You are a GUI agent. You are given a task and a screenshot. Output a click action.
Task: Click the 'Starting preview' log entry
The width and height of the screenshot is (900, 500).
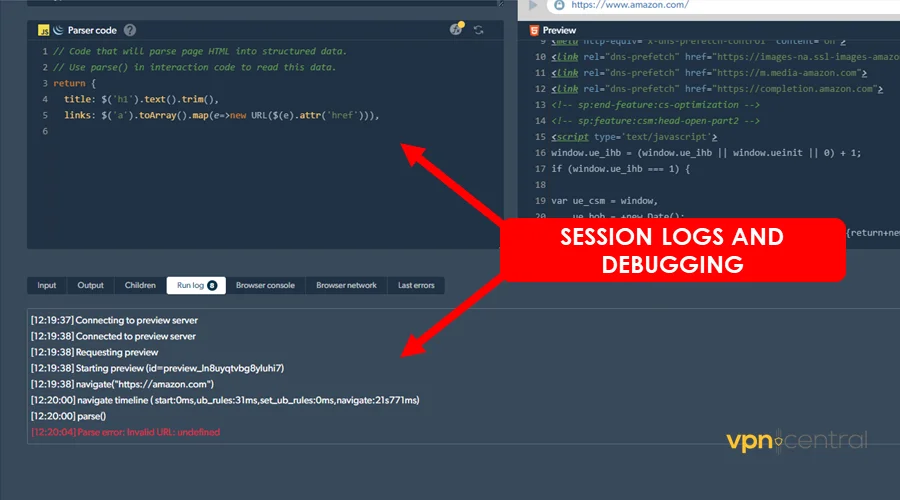(157, 369)
